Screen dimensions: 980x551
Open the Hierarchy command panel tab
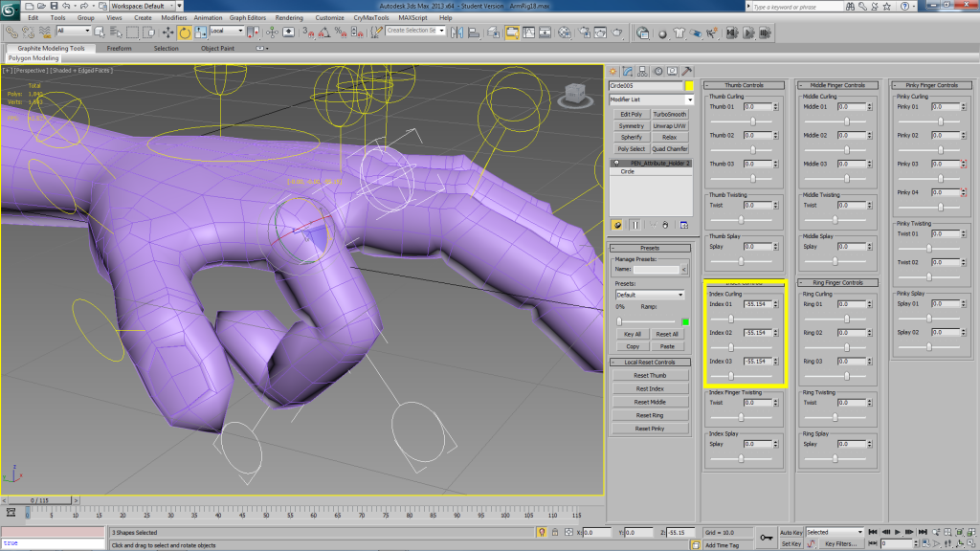tap(640, 71)
